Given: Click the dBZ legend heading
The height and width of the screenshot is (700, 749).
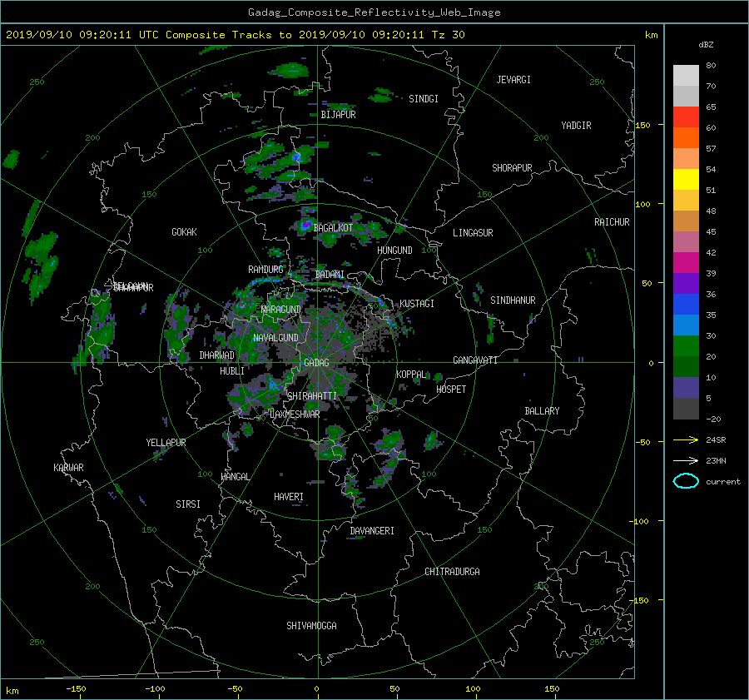Looking at the screenshot, I should [706, 45].
